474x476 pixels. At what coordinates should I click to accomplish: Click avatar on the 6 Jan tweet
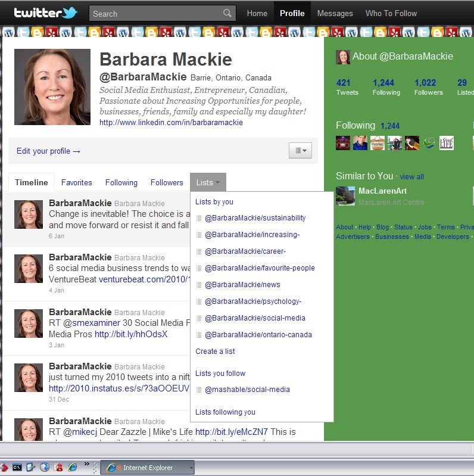click(x=29, y=214)
